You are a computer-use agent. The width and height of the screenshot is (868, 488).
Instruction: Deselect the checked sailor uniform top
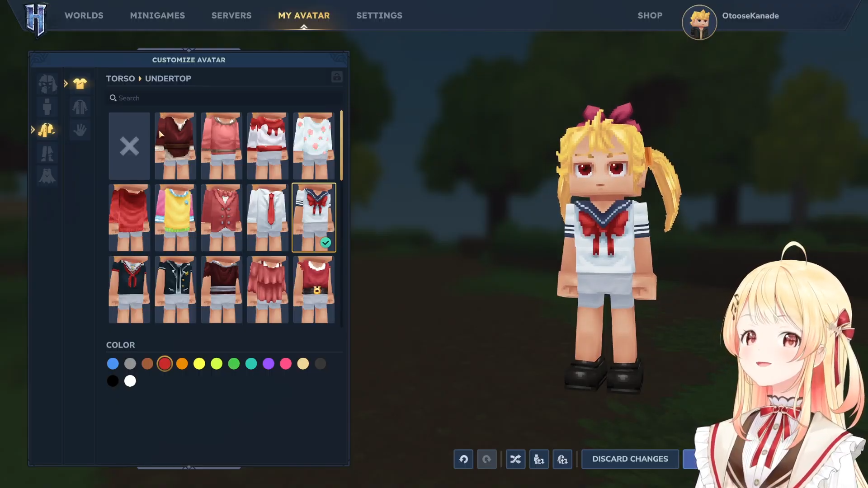(x=314, y=217)
